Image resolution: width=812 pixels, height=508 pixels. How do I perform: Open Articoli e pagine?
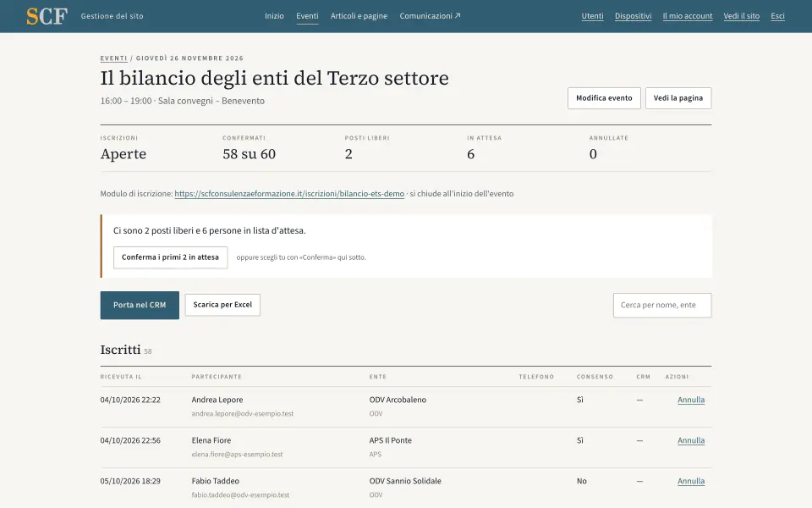[359, 16]
